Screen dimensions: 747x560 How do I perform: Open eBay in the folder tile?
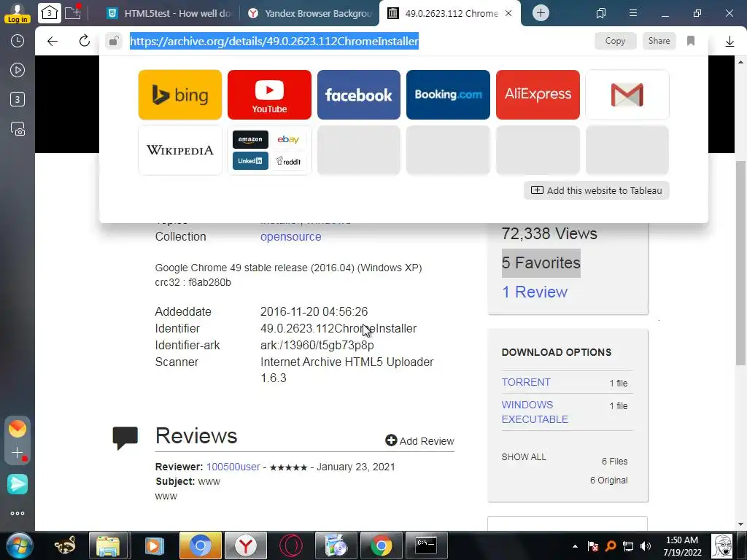[x=288, y=139]
